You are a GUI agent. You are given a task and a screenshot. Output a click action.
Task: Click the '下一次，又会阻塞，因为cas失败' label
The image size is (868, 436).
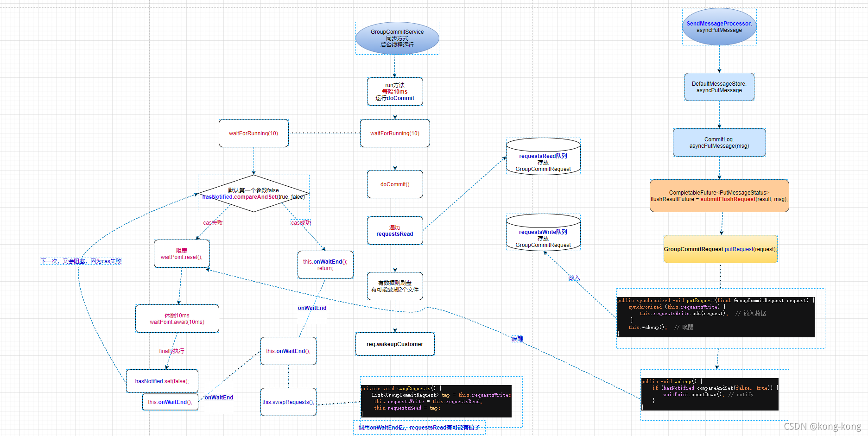point(81,261)
